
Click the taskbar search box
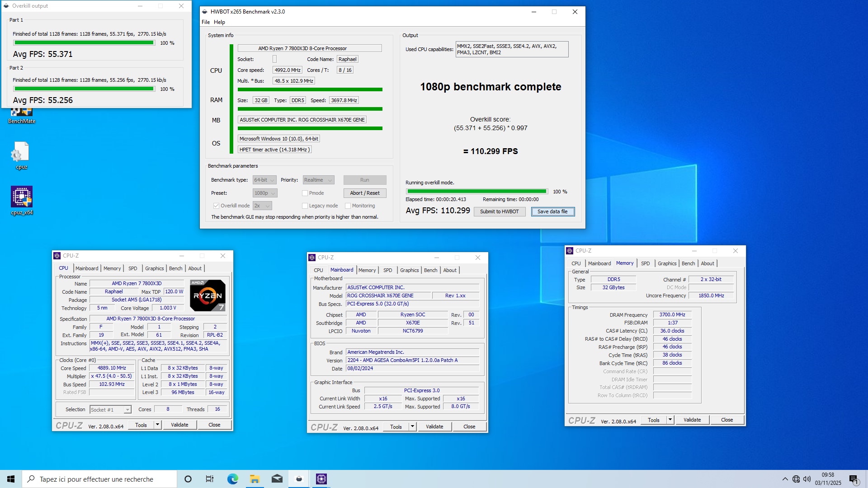tap(99, 479)
